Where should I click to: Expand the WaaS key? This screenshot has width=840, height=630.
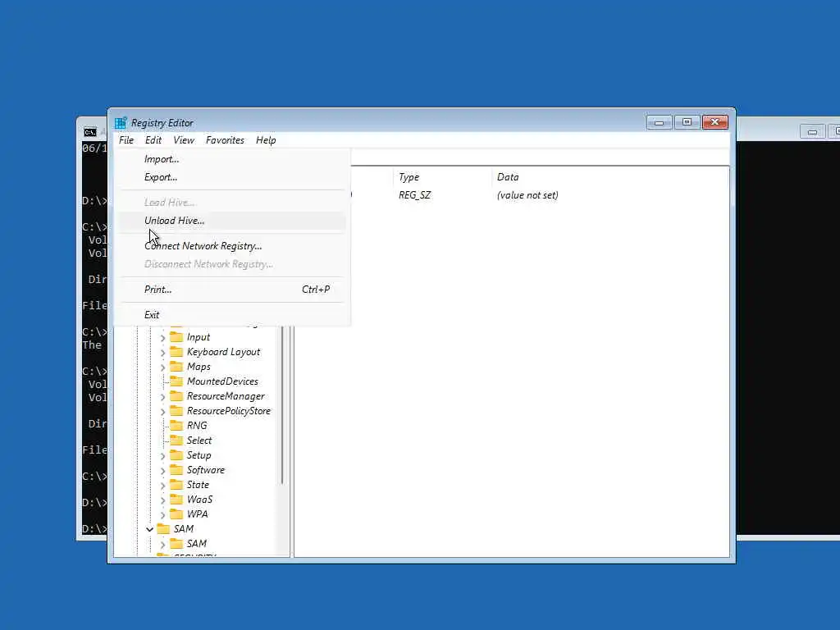tap(163, 500)
